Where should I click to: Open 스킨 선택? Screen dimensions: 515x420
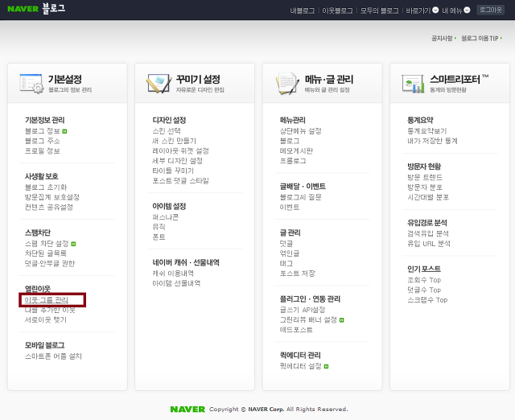167,131
